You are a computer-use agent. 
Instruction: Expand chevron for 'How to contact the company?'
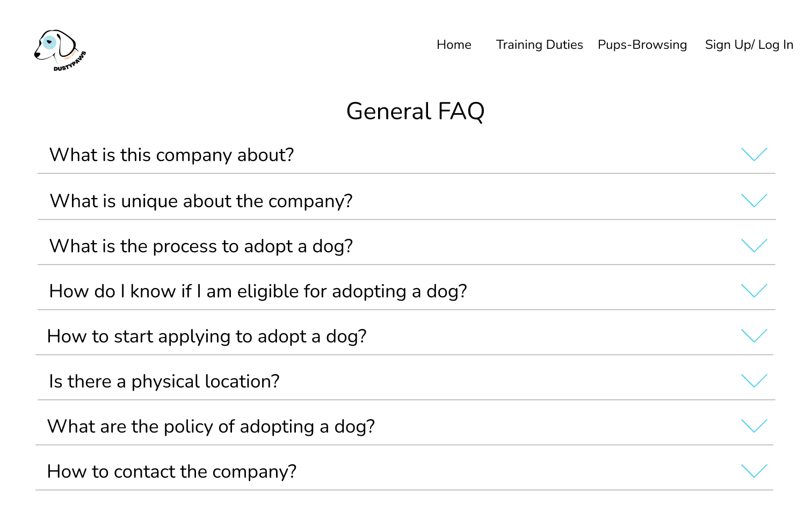(x=754, y=471)
